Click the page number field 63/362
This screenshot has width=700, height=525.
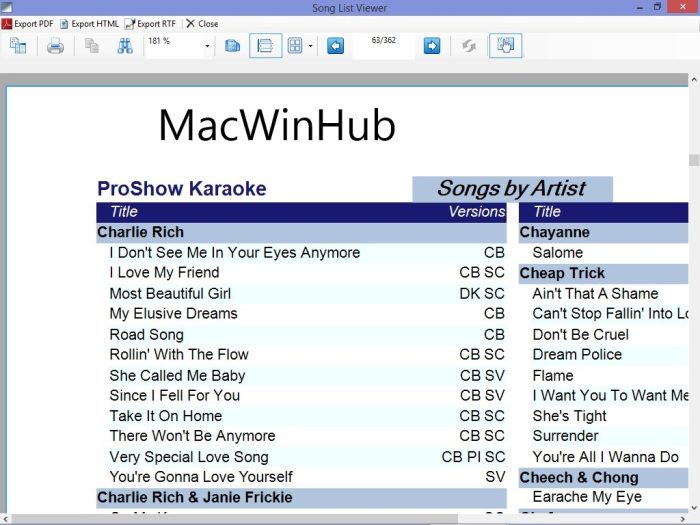(x=383, y=46)
